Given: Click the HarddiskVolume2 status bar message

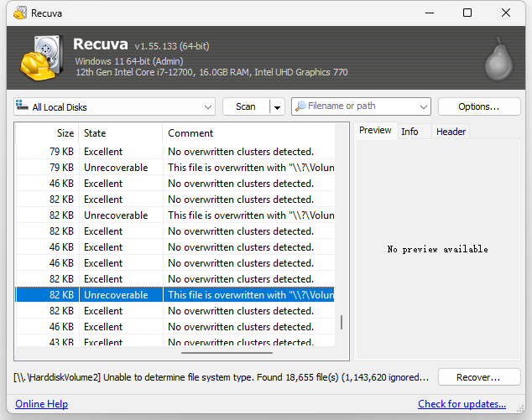Looking at the screenshot, I should pos(221,377).
